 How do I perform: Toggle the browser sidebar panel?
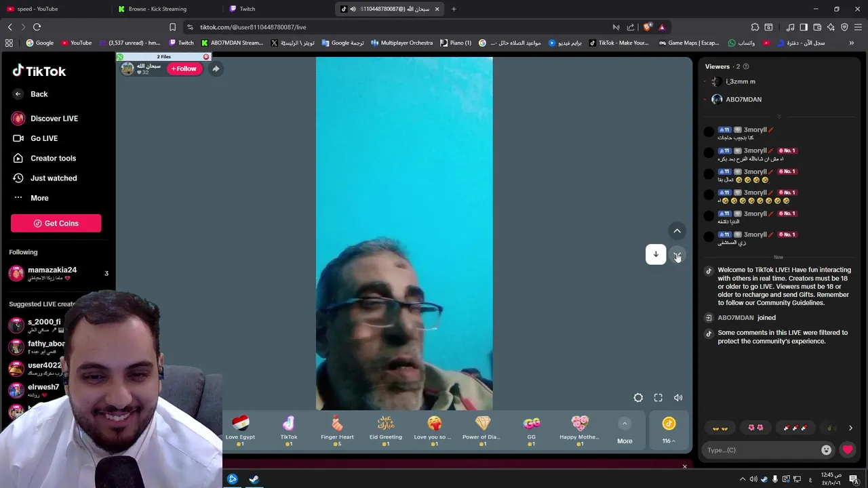point(804,27)
